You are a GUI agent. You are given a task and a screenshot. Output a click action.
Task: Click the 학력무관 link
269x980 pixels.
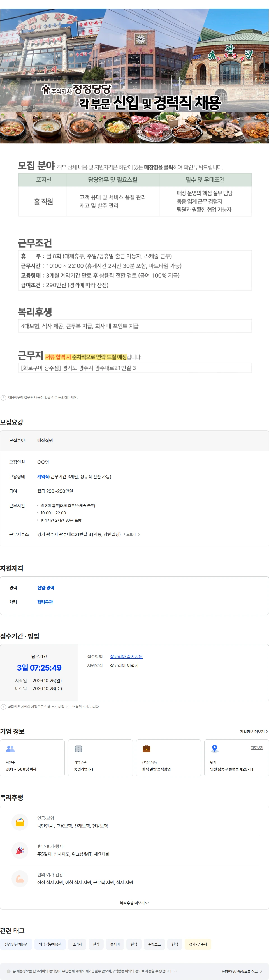45,602
